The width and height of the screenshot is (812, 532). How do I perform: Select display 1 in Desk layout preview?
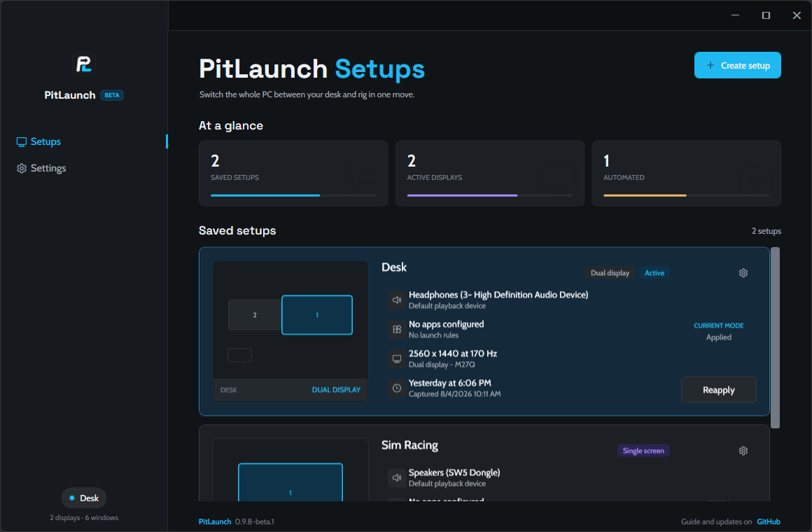click(x=317, y=315)
